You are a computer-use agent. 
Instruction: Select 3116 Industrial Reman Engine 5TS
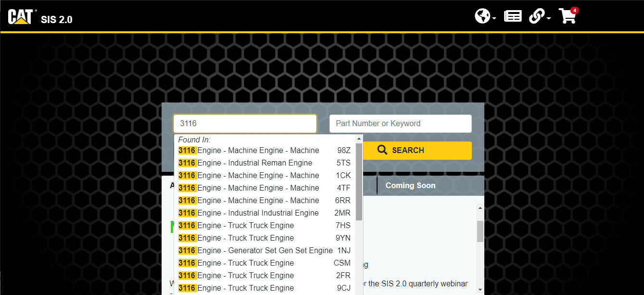[264, 163]
